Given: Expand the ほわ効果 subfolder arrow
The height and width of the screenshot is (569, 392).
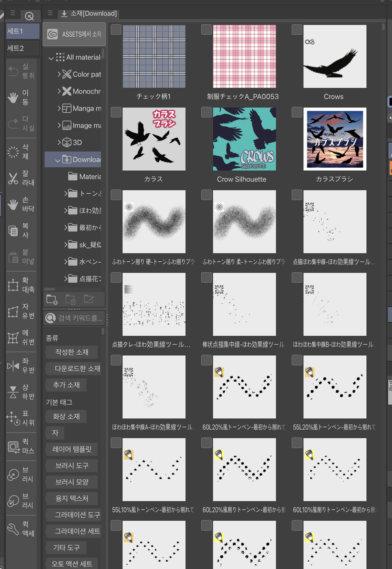Looking at the screenshot, I should coord(66,210).
